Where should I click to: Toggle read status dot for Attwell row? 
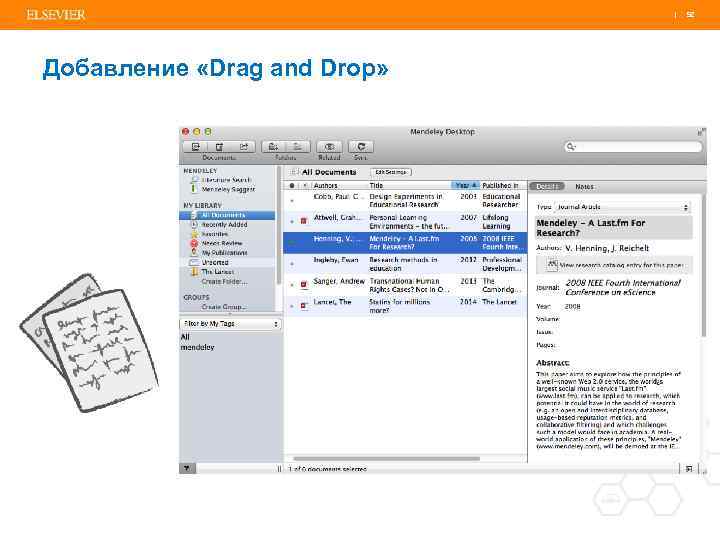[292, 222]
